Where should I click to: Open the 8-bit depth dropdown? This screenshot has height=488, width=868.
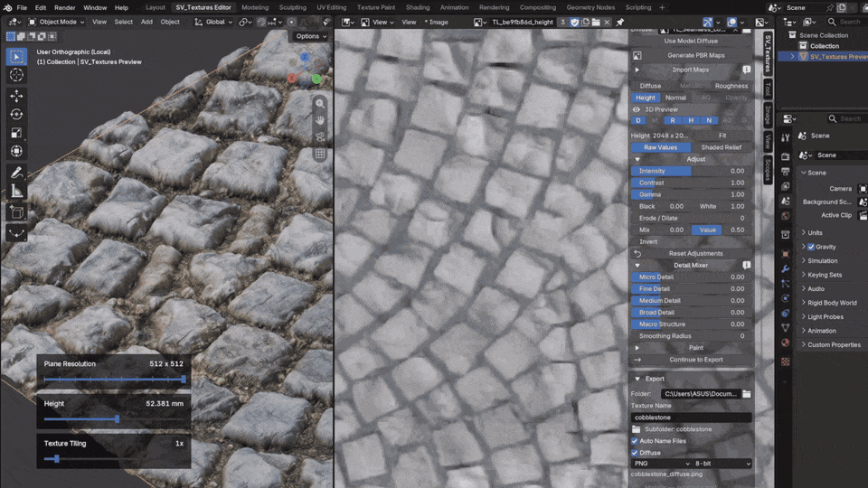[x=722, y=464]
